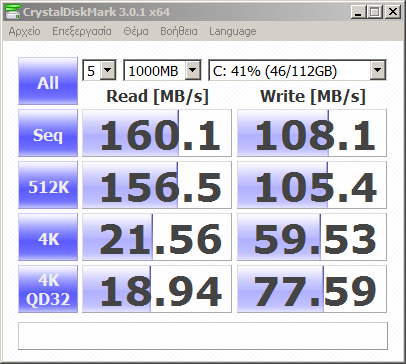Select 4K QD32 write value 77.59
The image size is (406, 364).
[x=312, y=289]
